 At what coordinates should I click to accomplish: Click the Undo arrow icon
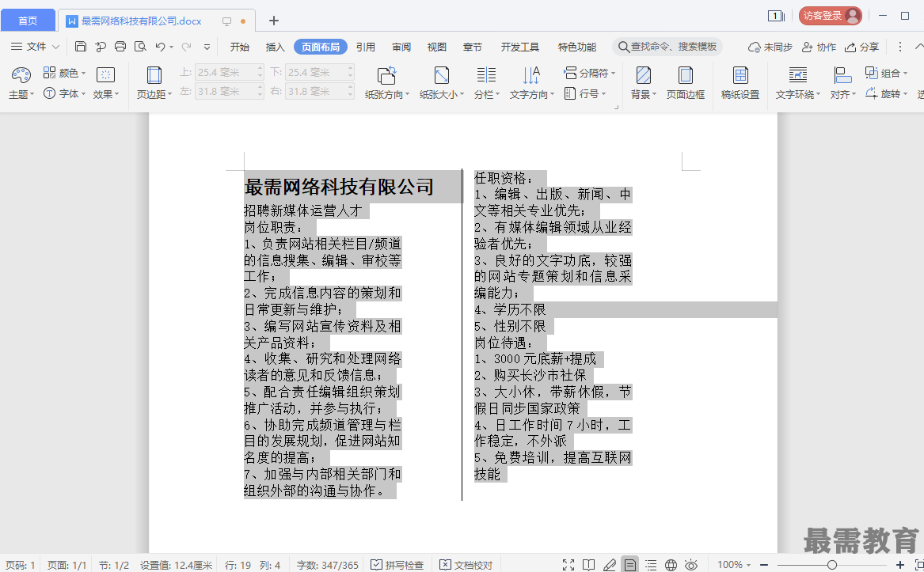coord(160,47)
